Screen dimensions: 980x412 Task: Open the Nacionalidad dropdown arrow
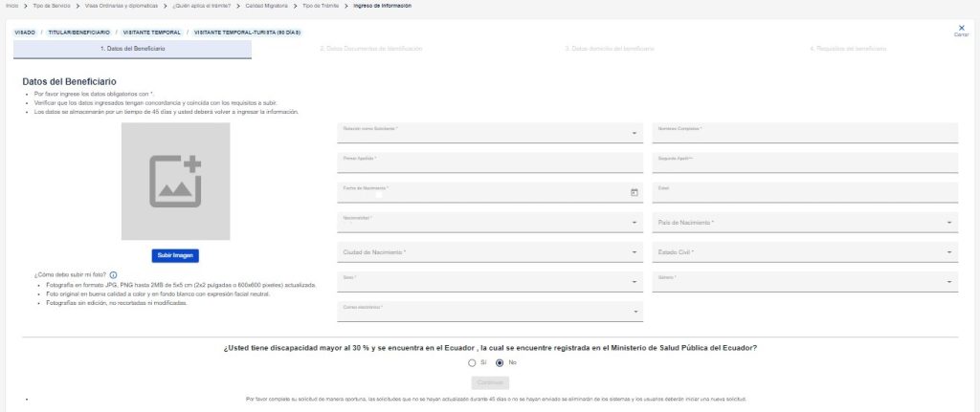point(634,223)
